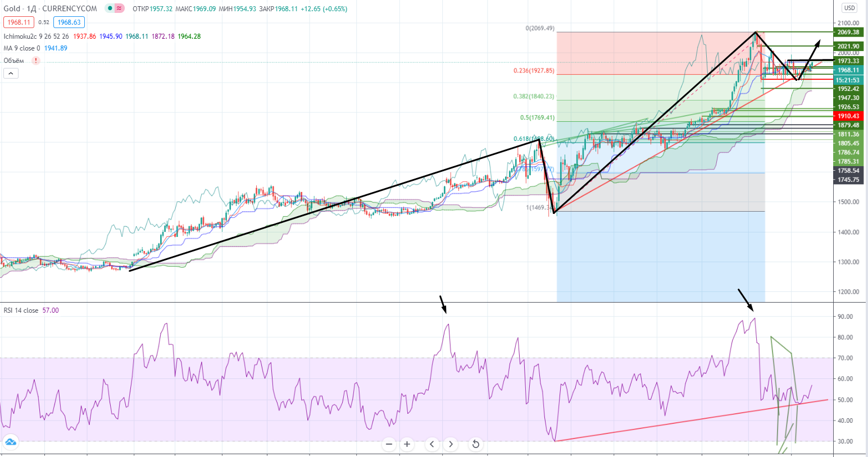Click the red 1910.43 price level label

pos(848,116)
